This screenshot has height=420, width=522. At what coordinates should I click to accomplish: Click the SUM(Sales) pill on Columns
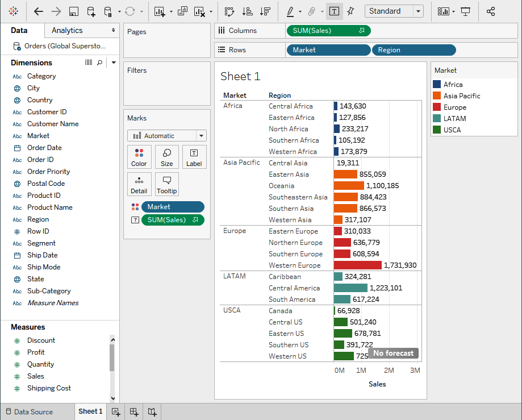point(328,31)
